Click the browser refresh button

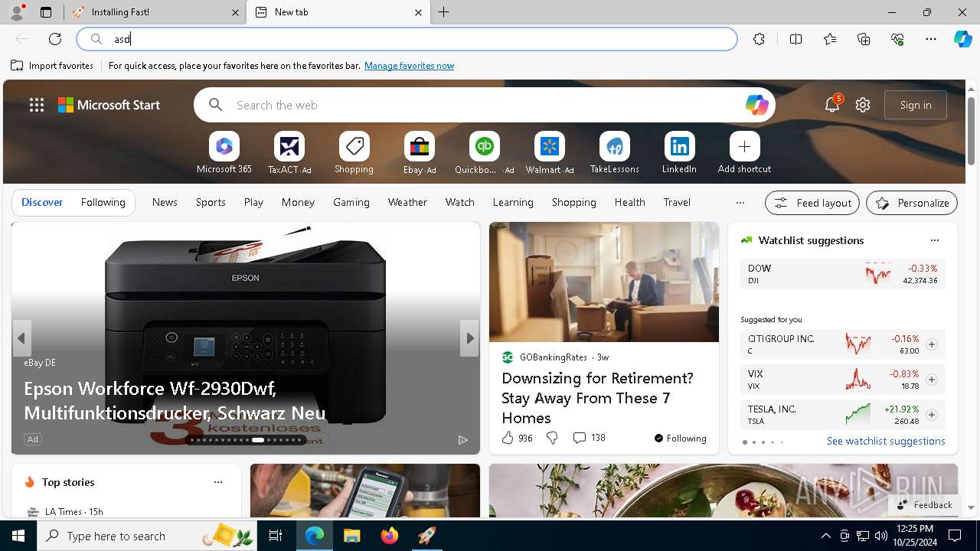coord(55,39)
